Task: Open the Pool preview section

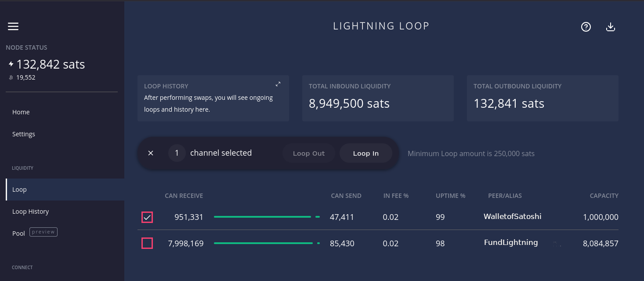Action: [x=18, y=233]
